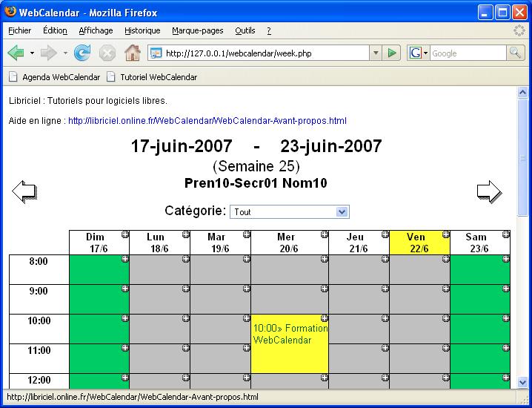Click the 8:00 time row label

click(39, 262)
